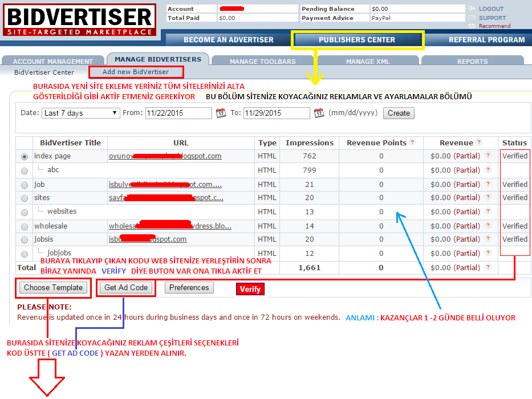Click revenue help icon in jobsis row
The height and width of the screenshot is (399, 532).
pos(488,238)
